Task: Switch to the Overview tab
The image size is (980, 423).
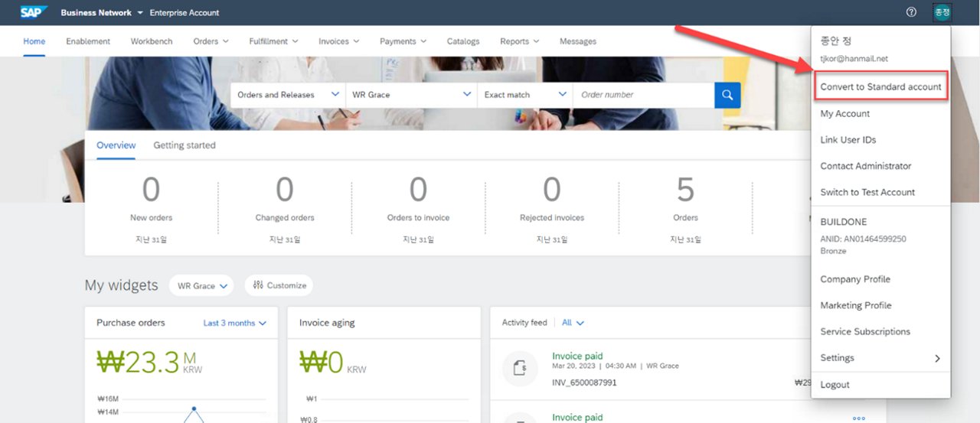Action: (x=116, y=145)
